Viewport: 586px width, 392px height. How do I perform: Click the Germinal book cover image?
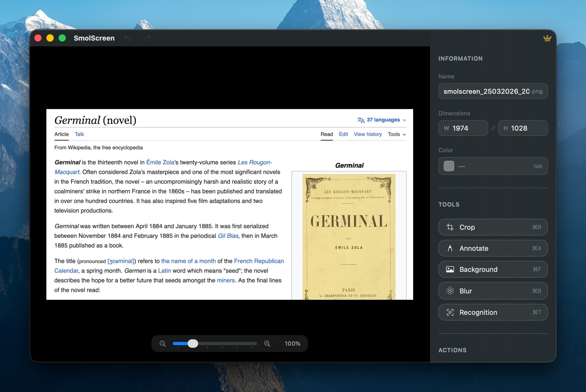pyautogui.click(x=349, y=237)
